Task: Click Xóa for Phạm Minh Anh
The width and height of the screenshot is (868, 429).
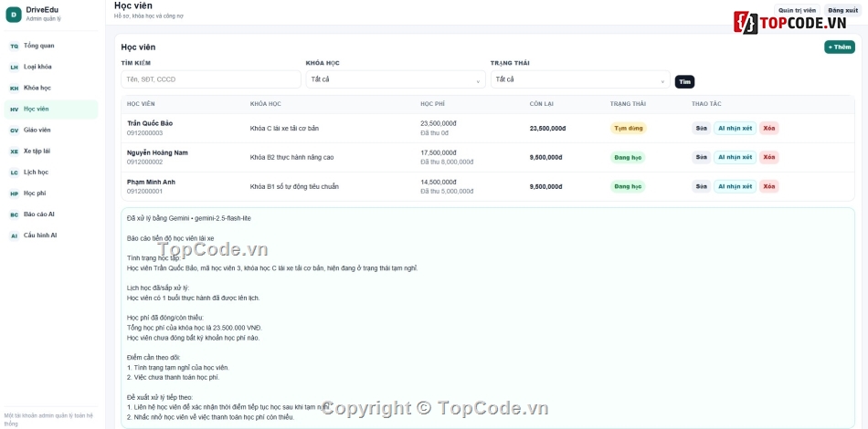Action: [769, 187]
